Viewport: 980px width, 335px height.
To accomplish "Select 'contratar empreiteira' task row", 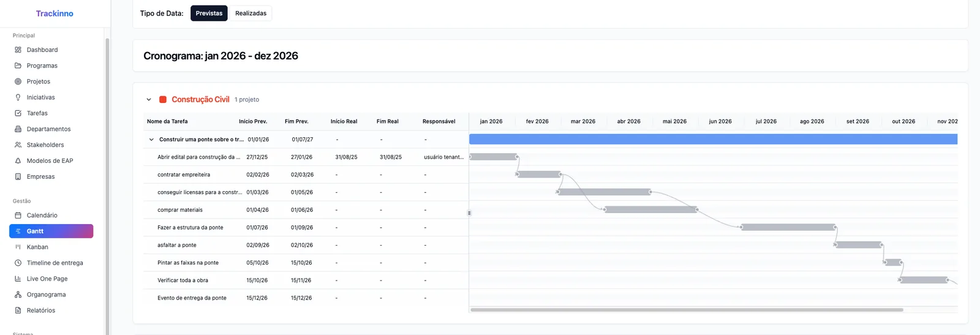I will pyautogui.click(x=306, y=175).
